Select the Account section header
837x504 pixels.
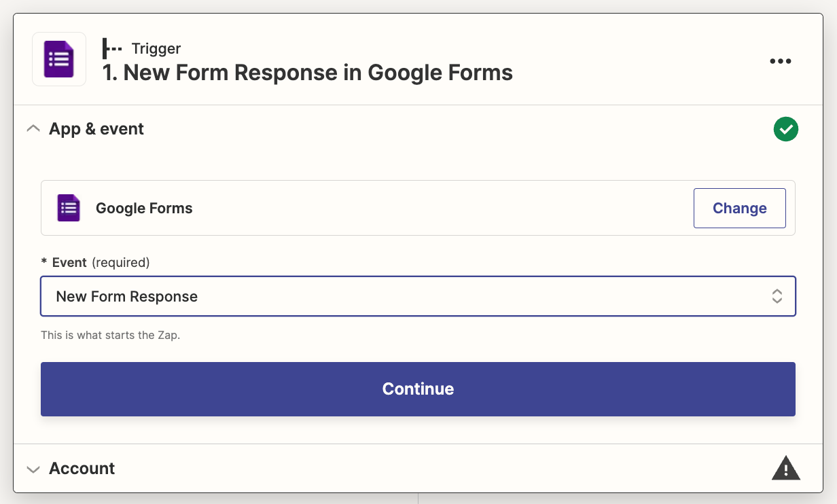(x=82, y=469)
